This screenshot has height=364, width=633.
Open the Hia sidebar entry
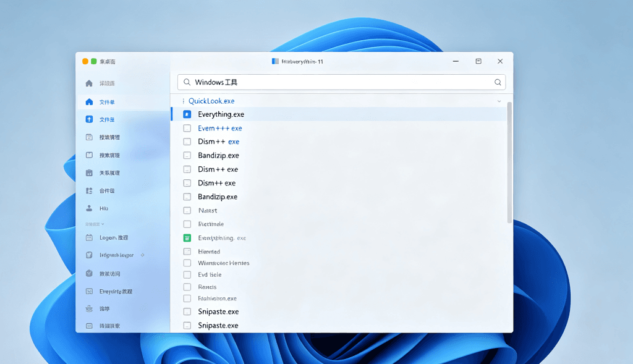[x=104, y=208]
